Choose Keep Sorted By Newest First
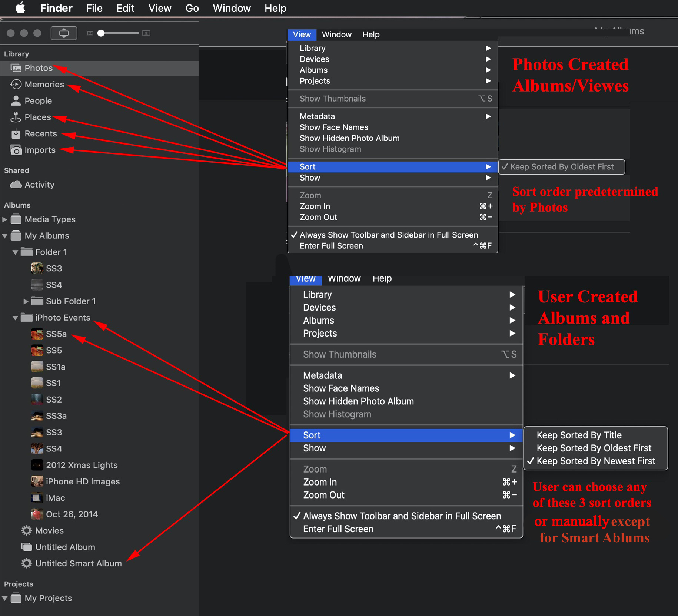This screenshot has height=616, width=678. [595, 461]
